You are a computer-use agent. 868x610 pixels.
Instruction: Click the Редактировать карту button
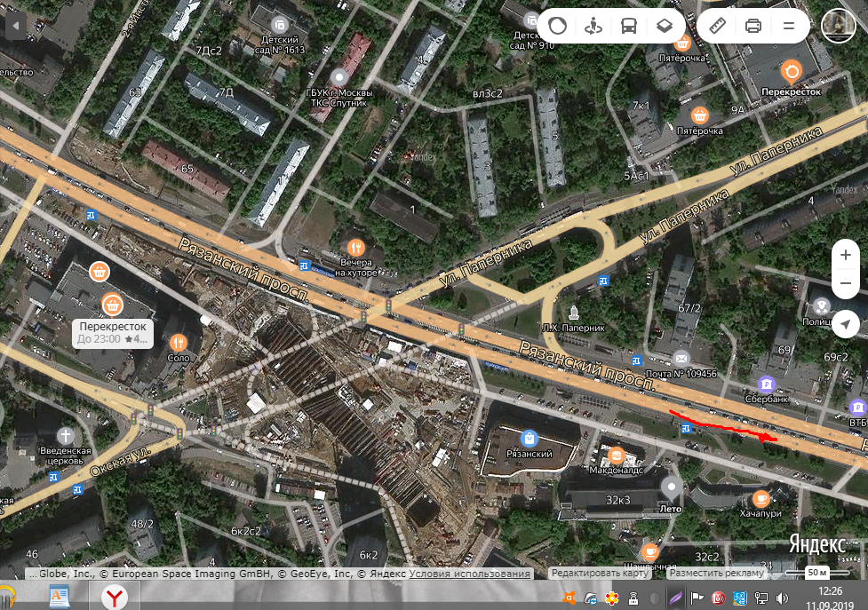click(600, 573)
